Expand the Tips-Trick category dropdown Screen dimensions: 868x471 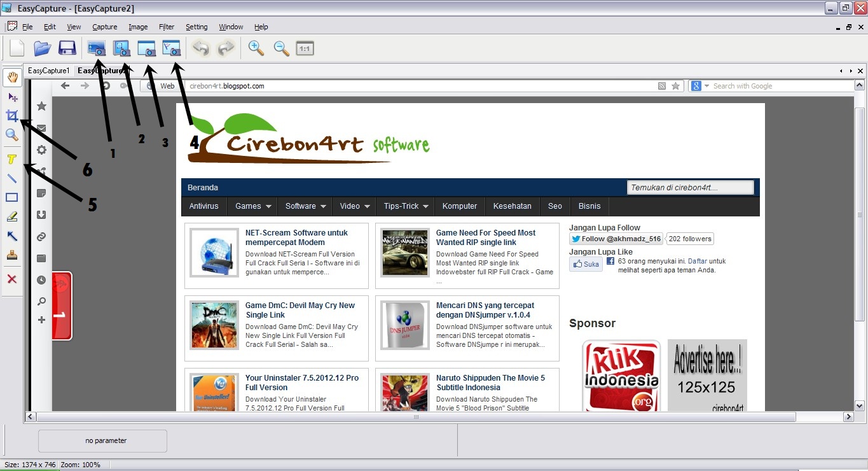pyautogui.click(x=405, y=206)
